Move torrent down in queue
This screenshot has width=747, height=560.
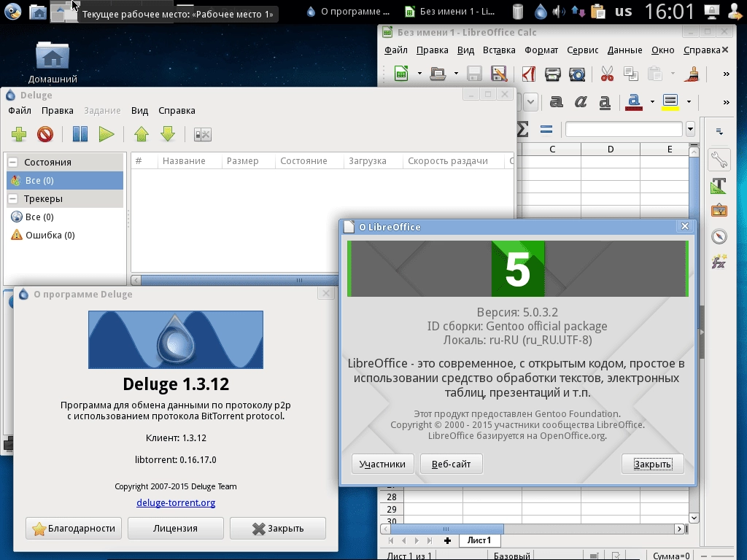click(x=168, y=134)
